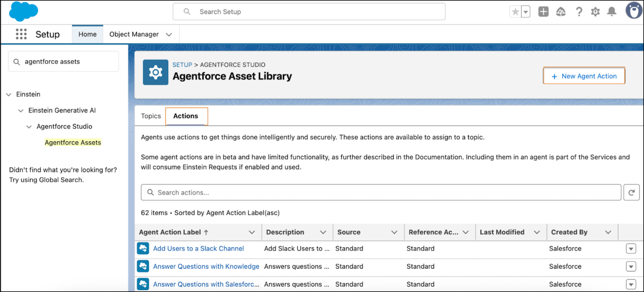
Task: Open row menu for Answer Questions with Salesforc...
Action: point(631,284)
